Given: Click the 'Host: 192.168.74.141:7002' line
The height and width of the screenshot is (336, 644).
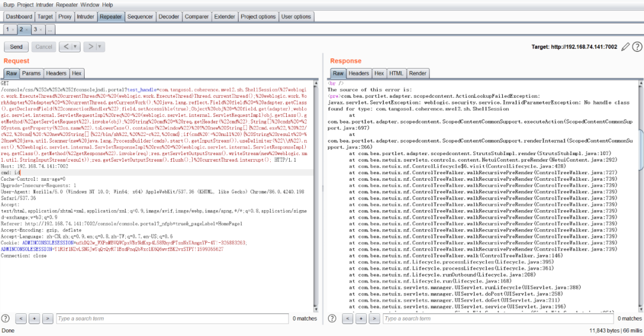Looking at the screenshot, I should (35, 166).
